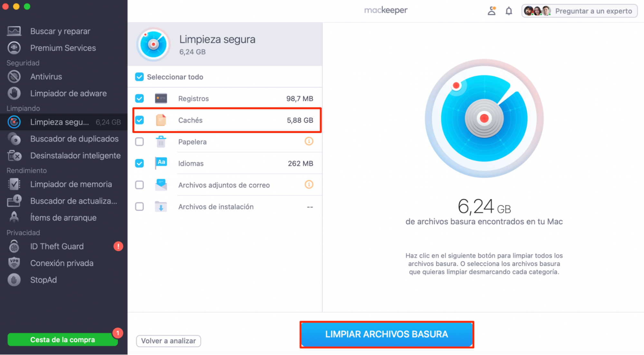Screen dimensions: 644x355
Task: Open Buscador de duplicados in sidebar
Action: 64,139
